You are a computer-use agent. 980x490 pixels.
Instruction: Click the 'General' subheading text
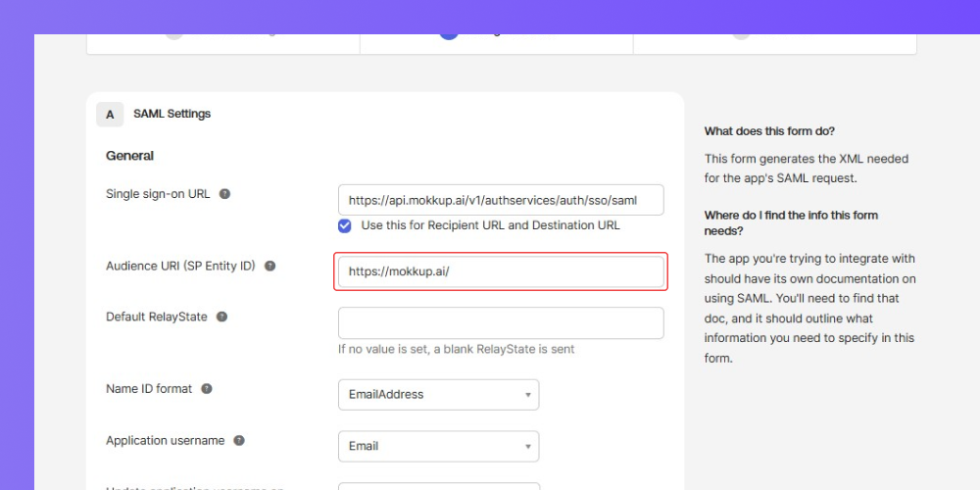tap(130, 156)
